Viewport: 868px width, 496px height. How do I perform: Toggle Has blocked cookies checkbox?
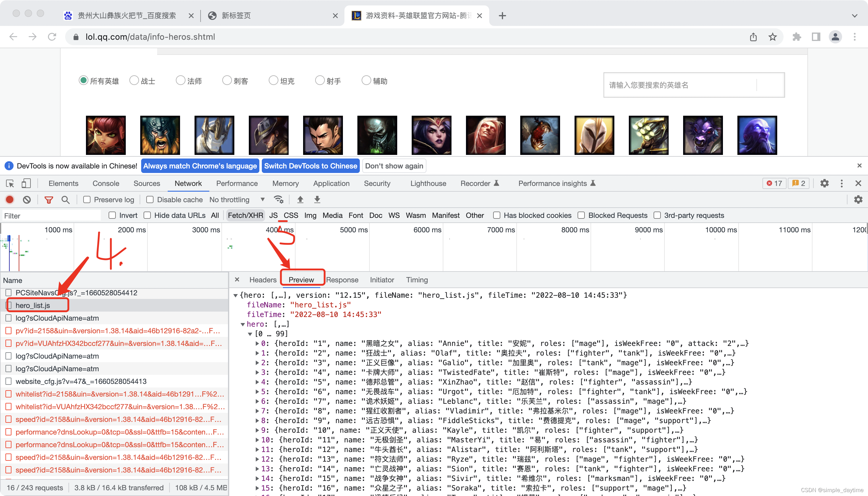click(497, 215)
